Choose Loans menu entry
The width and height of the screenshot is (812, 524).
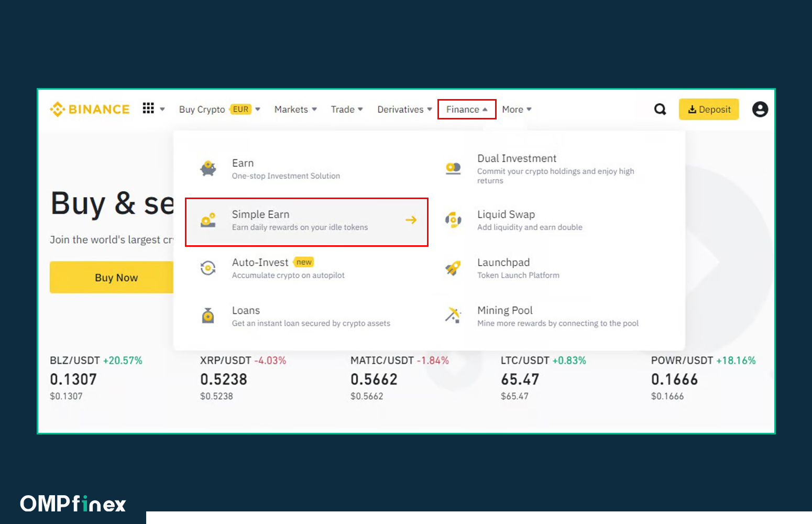click(x=307, y=316)
